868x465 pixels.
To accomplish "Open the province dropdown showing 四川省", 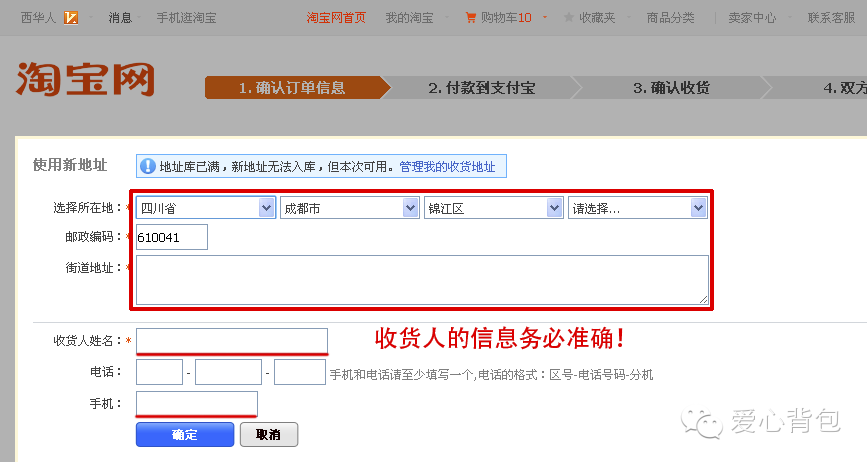I will [206, 208].
